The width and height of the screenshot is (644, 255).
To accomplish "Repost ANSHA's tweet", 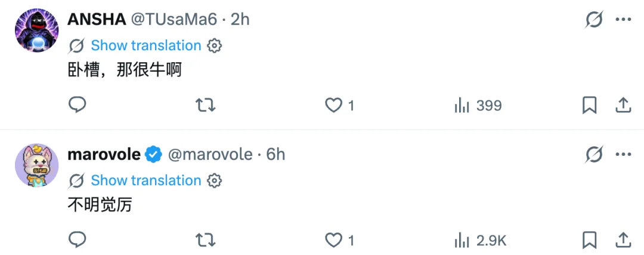I will click(205, 106).
